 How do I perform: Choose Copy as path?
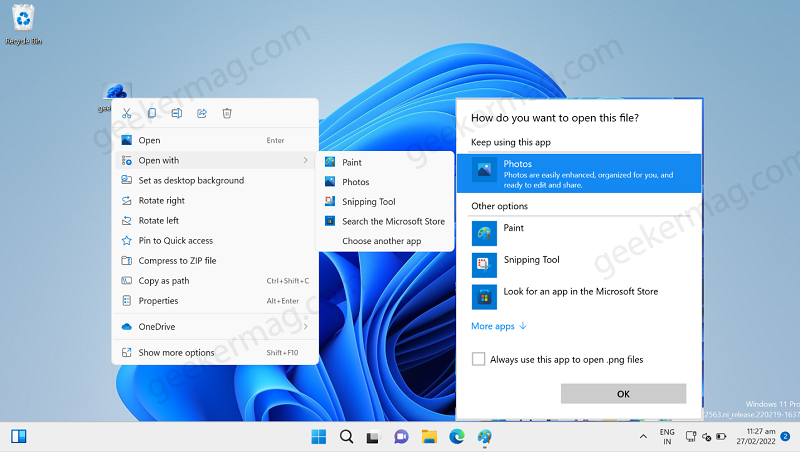pyautogui.click(x=215, y=281)
